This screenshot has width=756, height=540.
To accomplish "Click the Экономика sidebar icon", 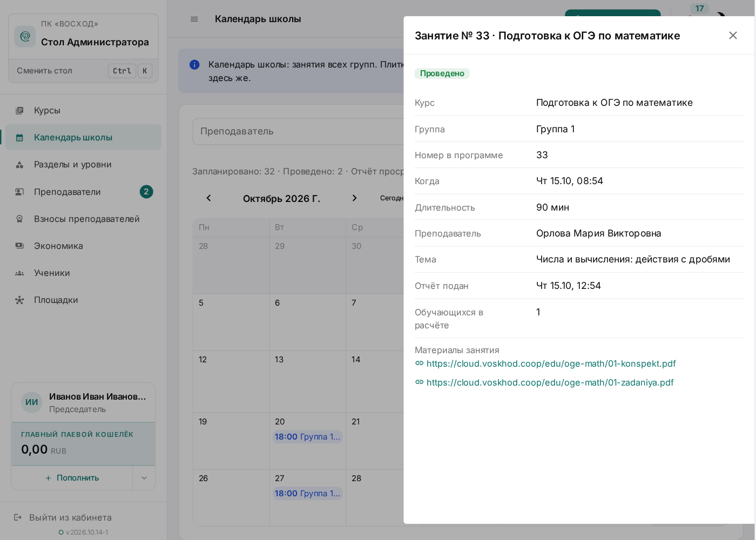I will [19, 246].
